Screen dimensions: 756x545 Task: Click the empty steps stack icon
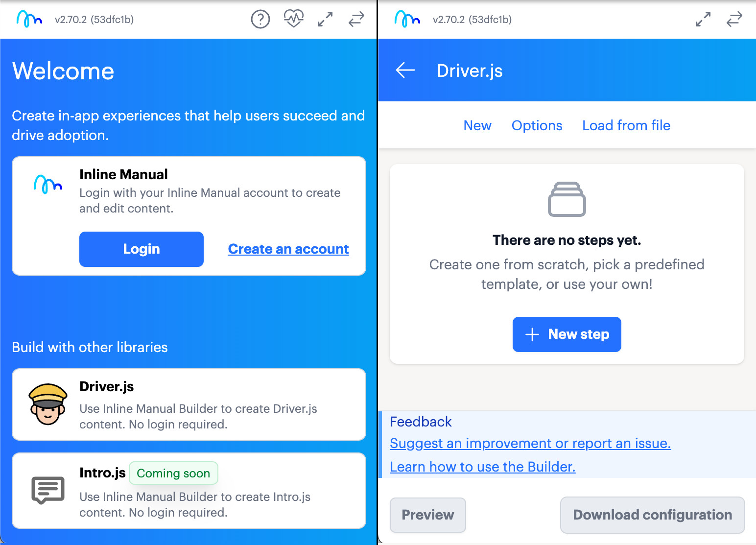567,199
